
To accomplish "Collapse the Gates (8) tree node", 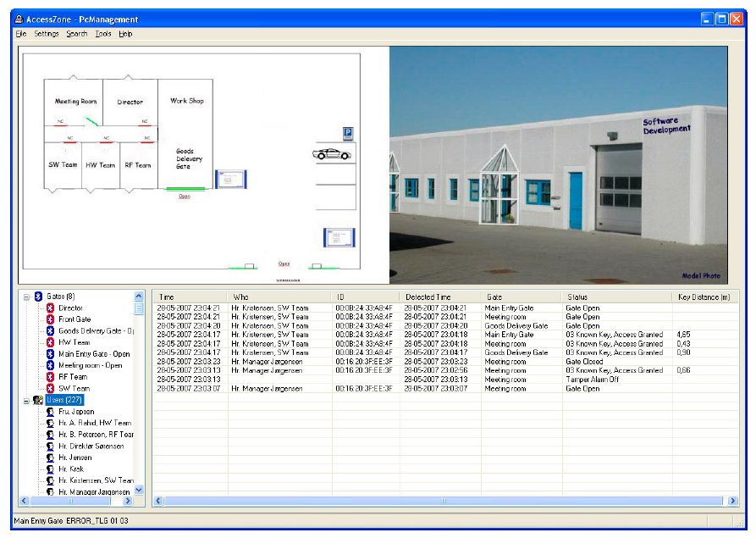I will 26,297.
